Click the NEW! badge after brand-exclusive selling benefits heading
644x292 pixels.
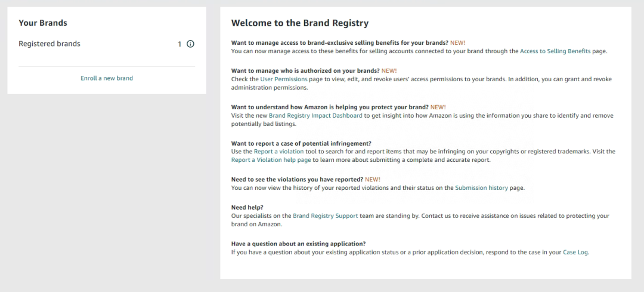[x=458, y=43]
